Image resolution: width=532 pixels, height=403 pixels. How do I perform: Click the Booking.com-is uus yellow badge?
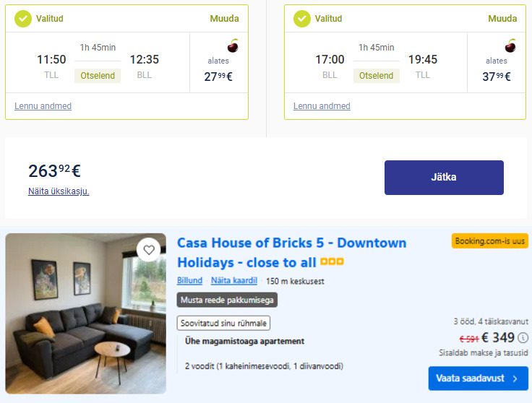[489, 241]
